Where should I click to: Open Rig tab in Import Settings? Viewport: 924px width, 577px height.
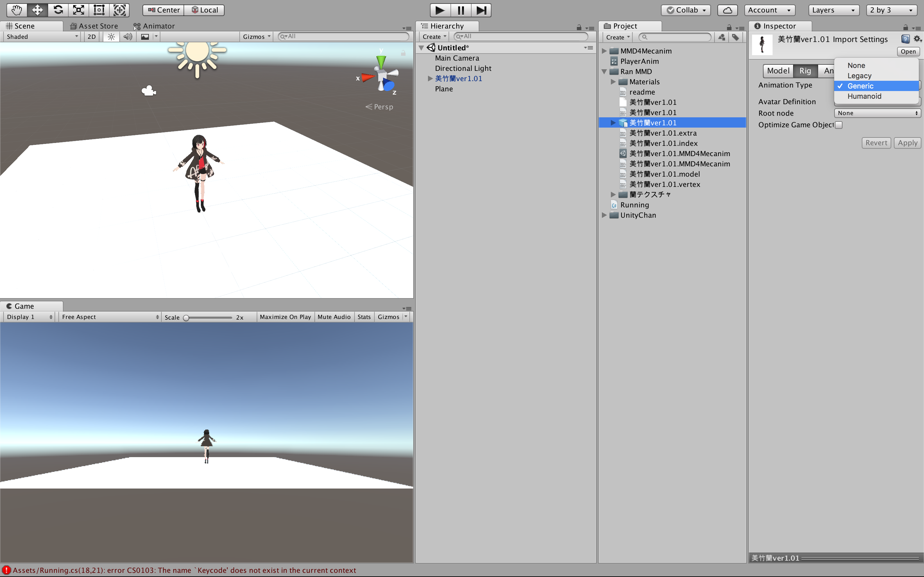(804, 71)
